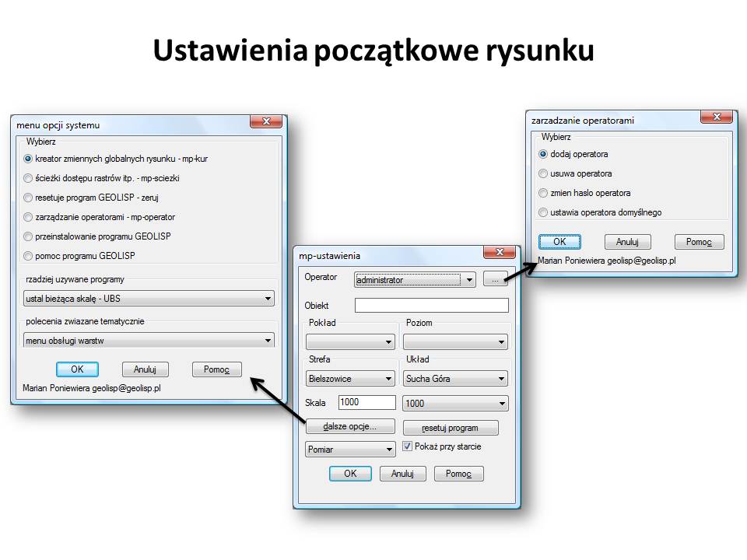Click the Skala input field with 1000
The height and width of the screenshot is (560, 747).
[366, 402]
